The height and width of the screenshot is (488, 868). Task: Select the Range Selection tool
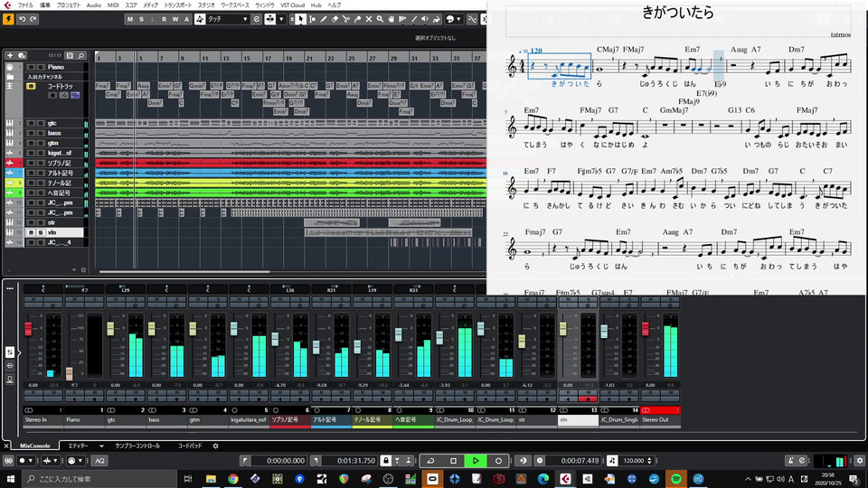(x=312, y=19)
